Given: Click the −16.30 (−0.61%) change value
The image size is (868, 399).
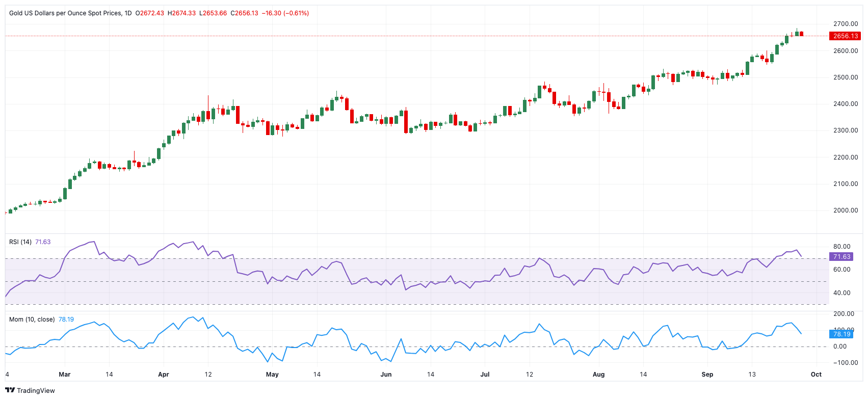Looking at the screenshot, I should tap(285, 13).
